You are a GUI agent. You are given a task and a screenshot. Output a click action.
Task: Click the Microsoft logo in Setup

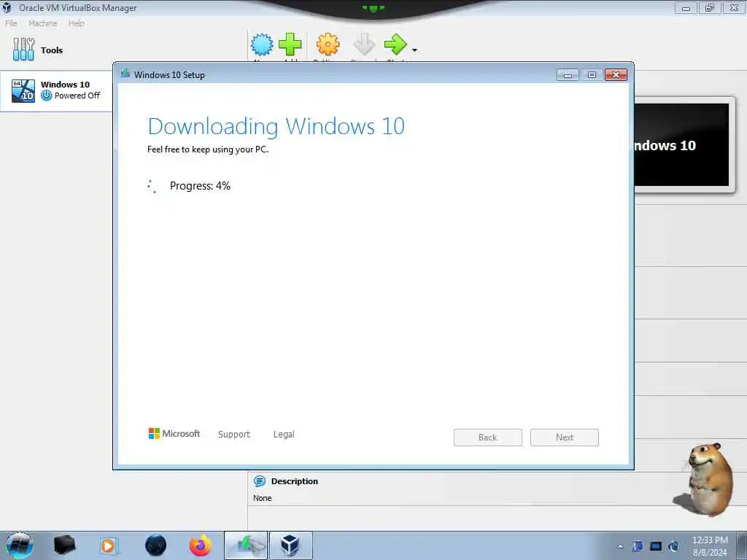(x=174, y=433)
